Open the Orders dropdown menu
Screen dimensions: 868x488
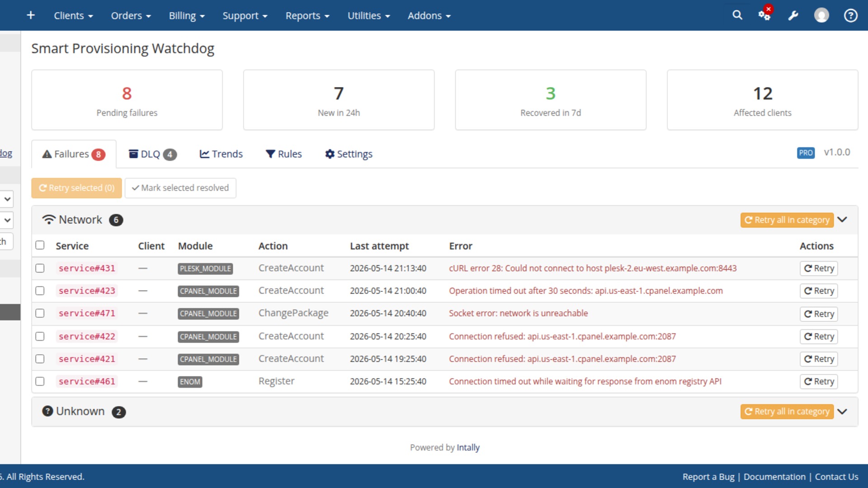(131, 15)
